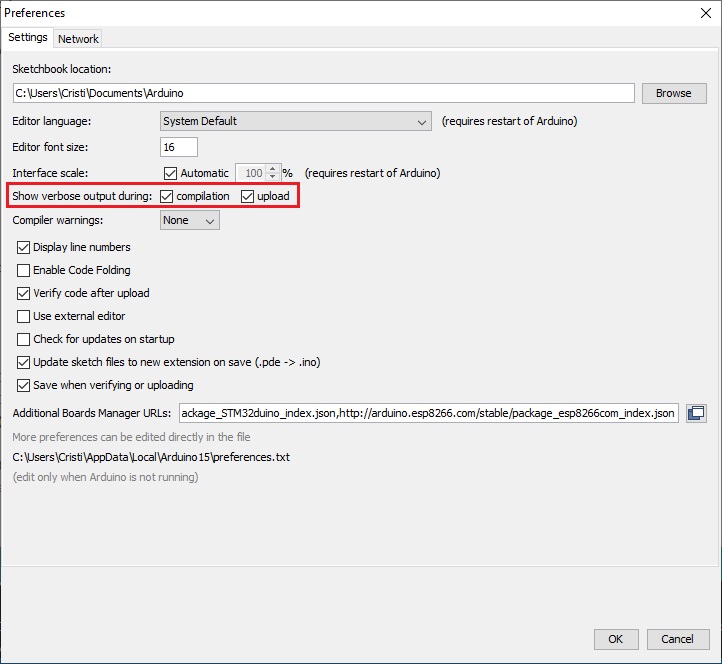Viewport: 722px width, 664px height.
Task: Click the 'Editor language:' label
Action: click(52, 121)
